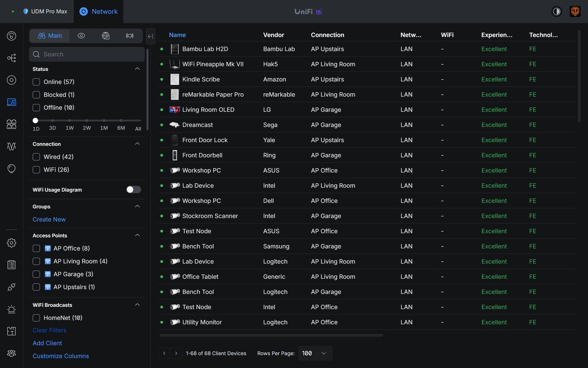Open the Network application tab

click(x=98, y=11)
